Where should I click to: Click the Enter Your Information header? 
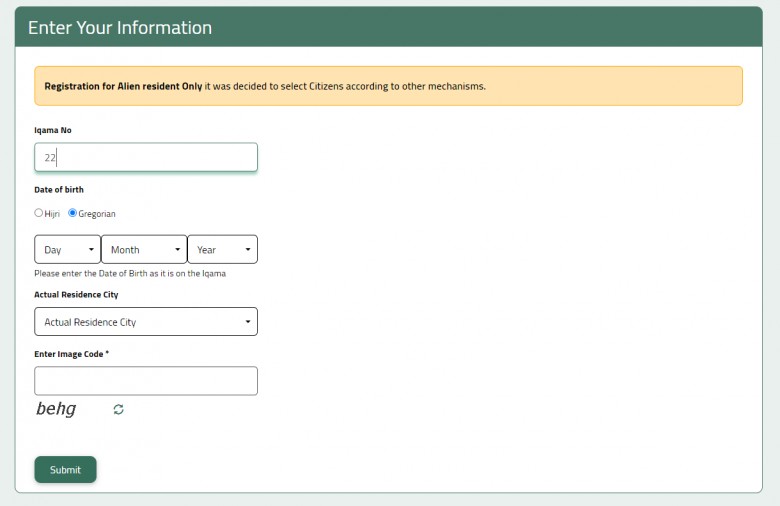120,28
